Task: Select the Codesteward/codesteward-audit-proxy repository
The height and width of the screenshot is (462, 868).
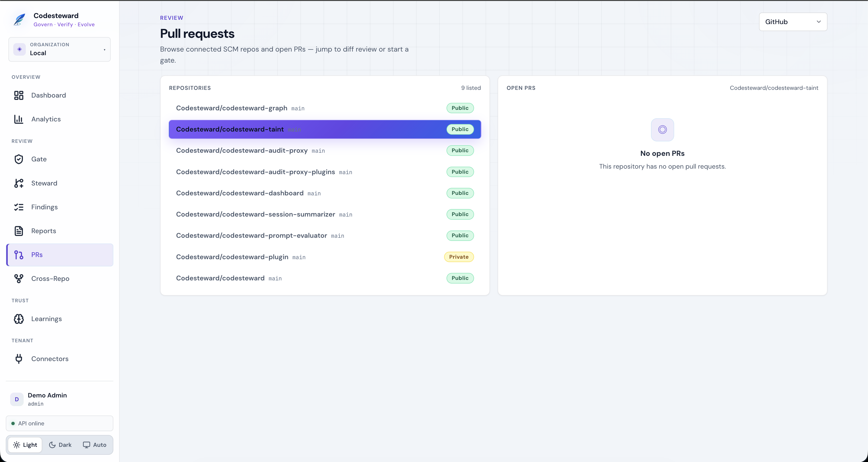Action: 325,151
